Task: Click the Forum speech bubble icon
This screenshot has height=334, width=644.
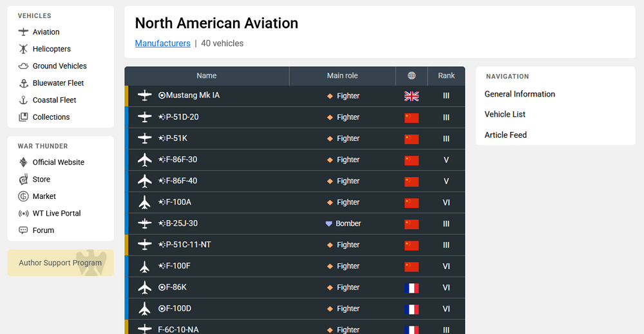Action: tap(23, 230)
